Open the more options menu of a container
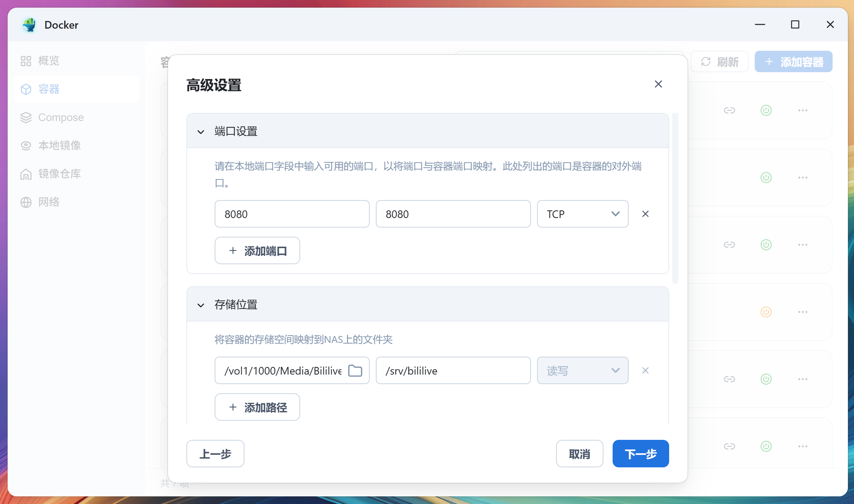Viewport: 854px width, 504px height. point(803,110)
